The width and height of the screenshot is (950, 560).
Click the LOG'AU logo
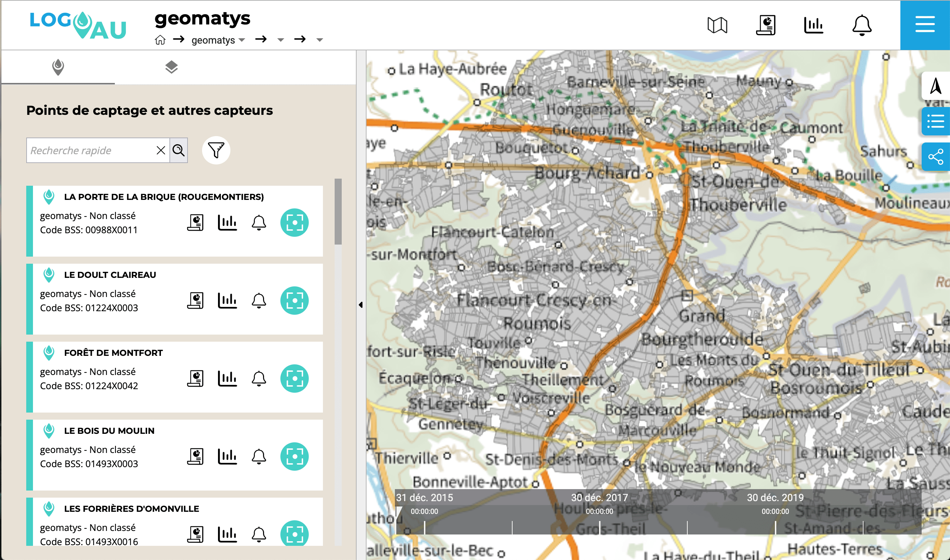(x=78, y=25)
